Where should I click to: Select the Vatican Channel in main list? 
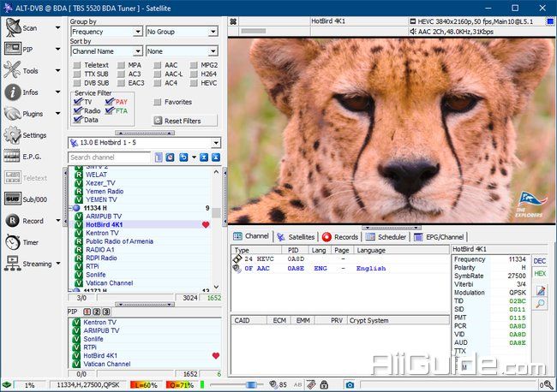click(x=109, y=283)
